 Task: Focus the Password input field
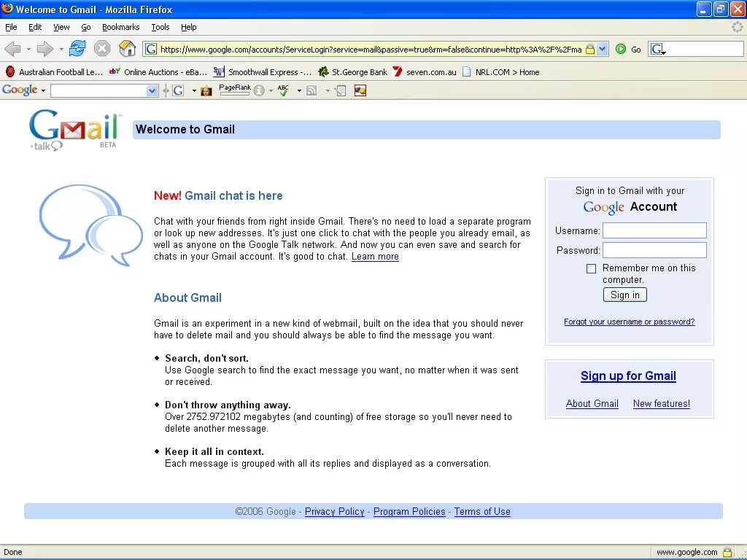(x=654, y=250)
